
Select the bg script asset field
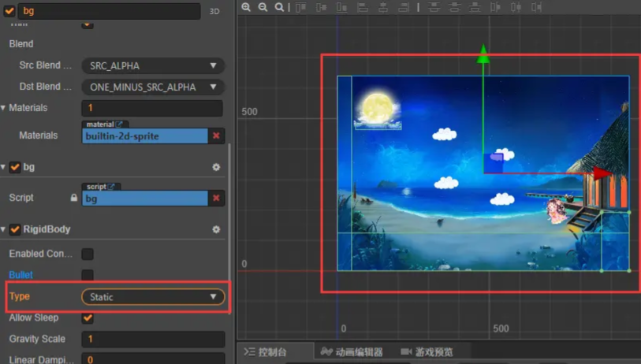(145, 199)
